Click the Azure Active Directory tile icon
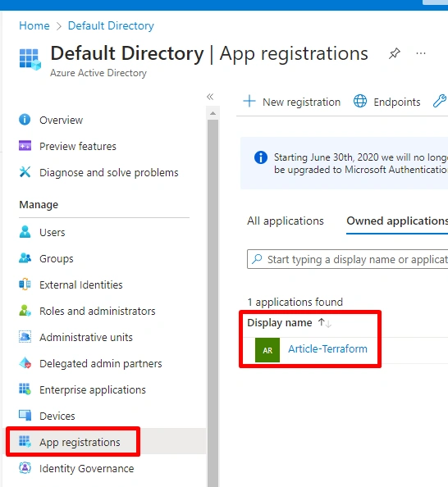The height and width of the screenshot is (487, 448). pyautogui.click(x=30, y=59)
